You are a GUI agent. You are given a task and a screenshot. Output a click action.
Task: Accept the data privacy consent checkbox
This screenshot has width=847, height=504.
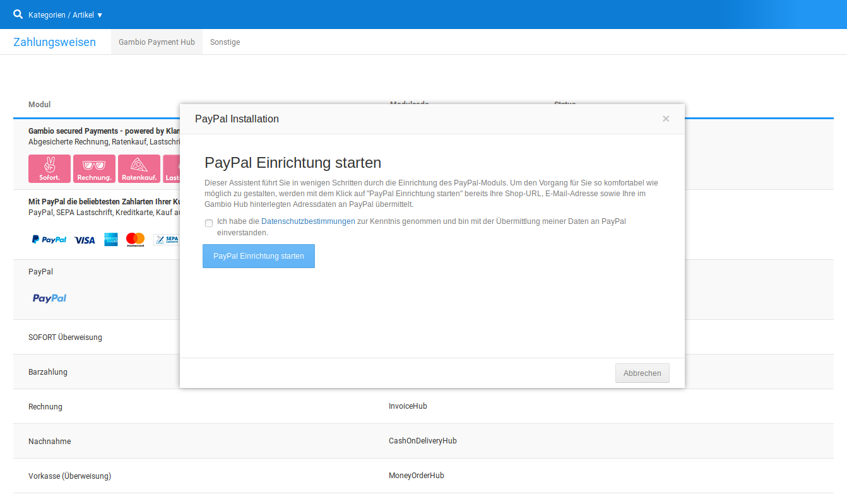[x=209, y=223]
